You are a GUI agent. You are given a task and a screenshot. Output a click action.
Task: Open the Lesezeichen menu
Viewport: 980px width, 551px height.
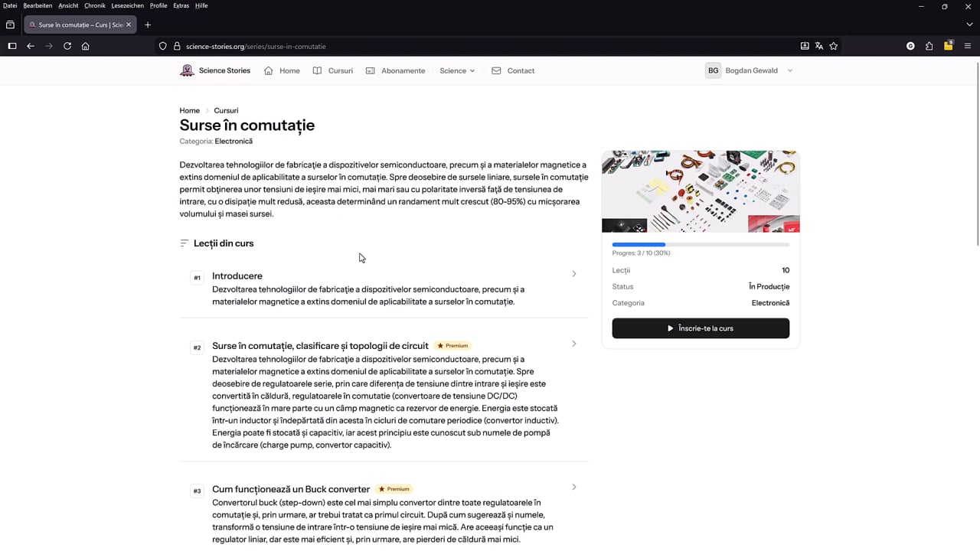pos(127,5)
